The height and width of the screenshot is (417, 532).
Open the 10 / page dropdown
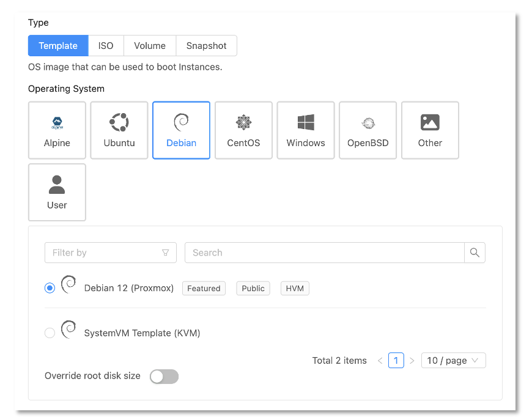(x=453, y=360)
